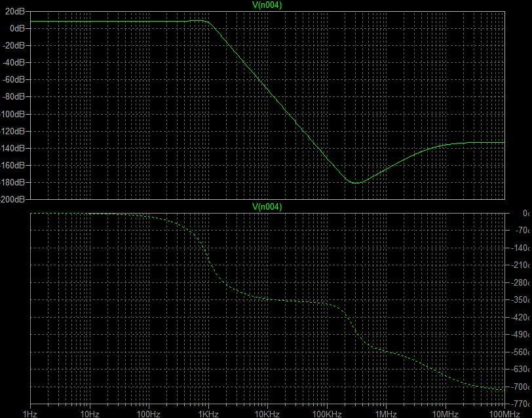Select the 10Hz frequency axis label
The width and height of the screenshot is (532, 418).
click(90, 413)
